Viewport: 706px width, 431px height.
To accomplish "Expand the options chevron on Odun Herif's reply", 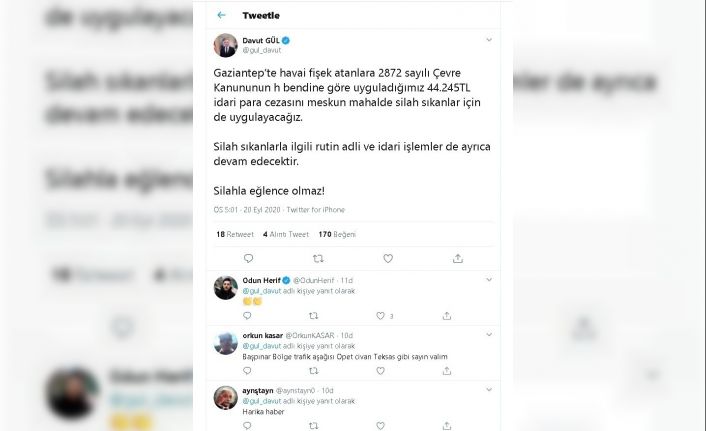I will click(x=489, y=280).
